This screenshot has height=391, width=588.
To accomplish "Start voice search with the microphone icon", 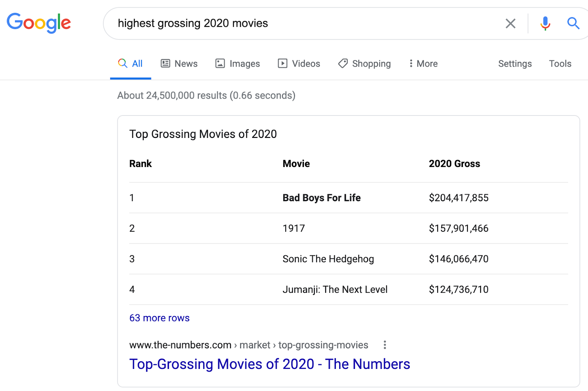I will coord(545,24).
